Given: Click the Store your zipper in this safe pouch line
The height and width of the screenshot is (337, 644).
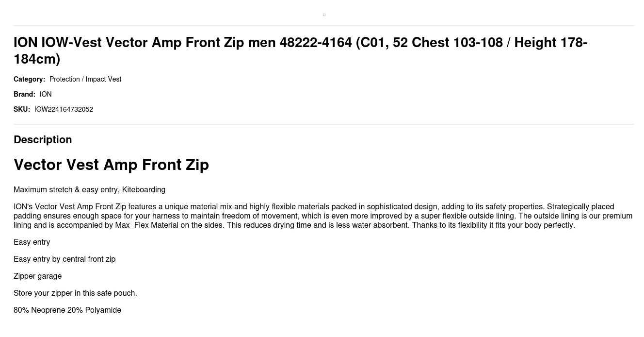Looking at the screenshot, I should pos(75,293).
